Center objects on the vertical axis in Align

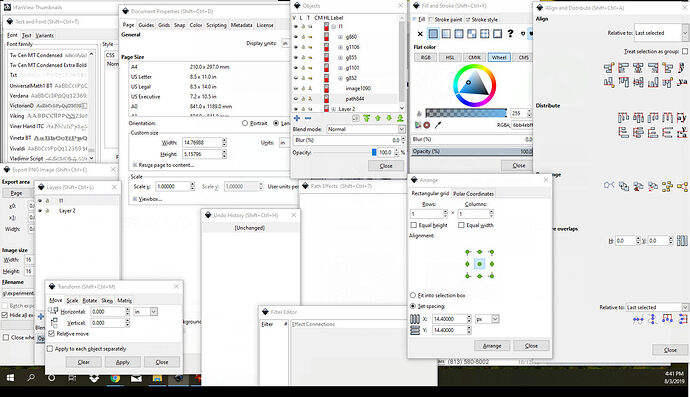click(x=638, y=68)
